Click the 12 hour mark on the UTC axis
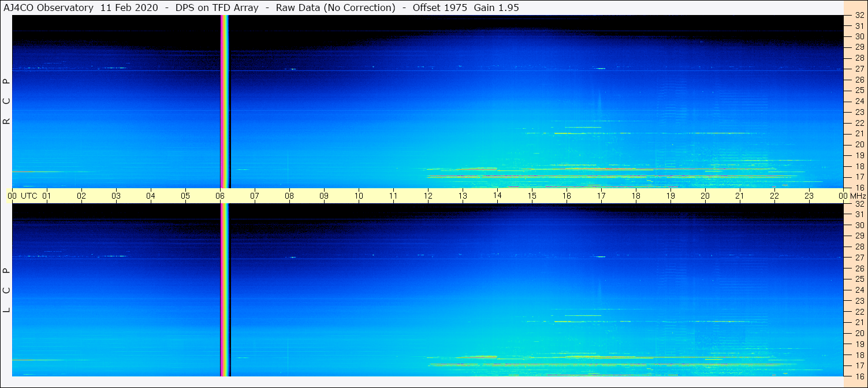 [428, 196]
